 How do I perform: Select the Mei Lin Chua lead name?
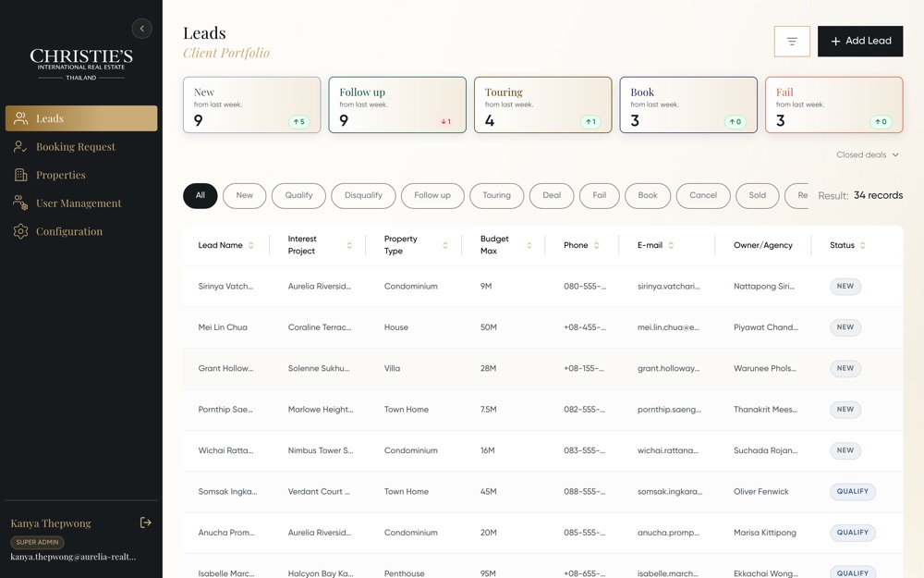tap(223, 327)
